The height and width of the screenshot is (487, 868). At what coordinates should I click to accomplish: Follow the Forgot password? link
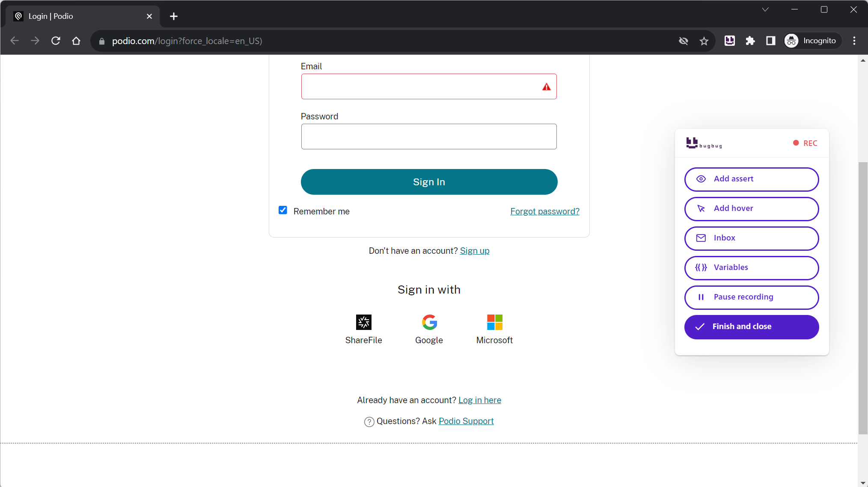[x=544, y=211]
